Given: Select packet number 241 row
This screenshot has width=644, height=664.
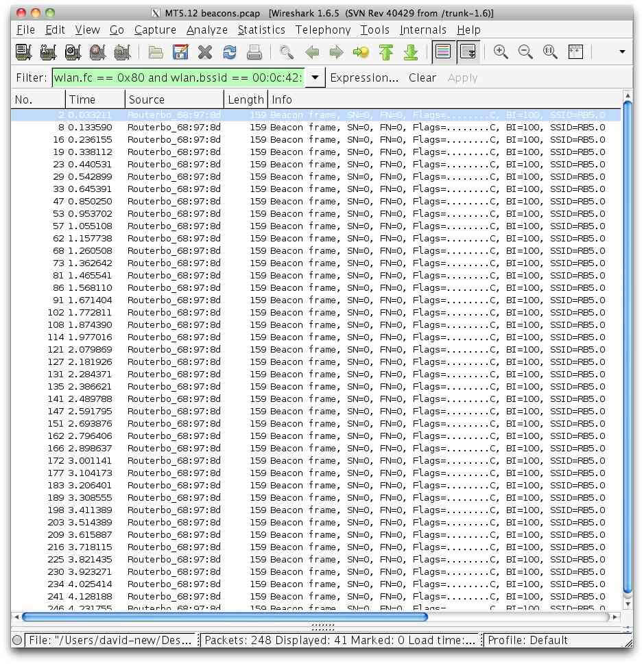Looking at the screenshot, I should pos(316,596).
